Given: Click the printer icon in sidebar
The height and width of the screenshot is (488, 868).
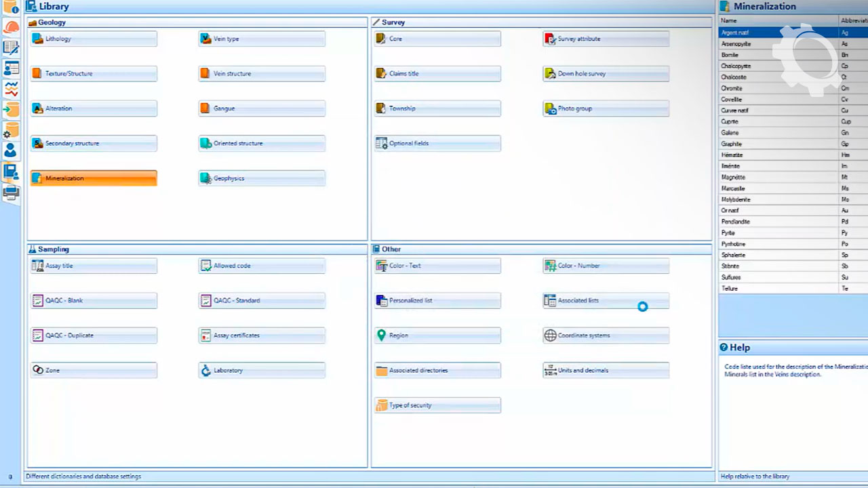Looking at the screenshot, I should 11,193.
